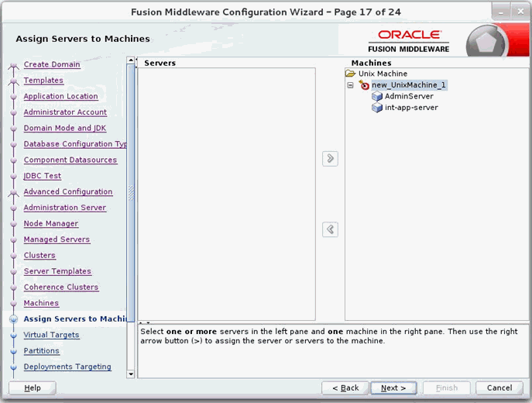The width and height of the screenshot is (532, 403).
Task: Click the Assign Servers step circle marker
Action: coord(14,319)
